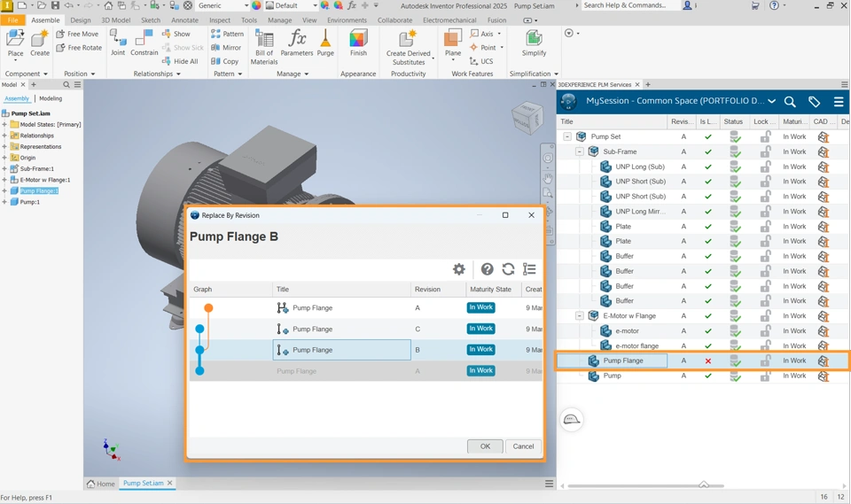The image size is (851, 504).
Task: Select Pump Flange row in PLM tree
Action: tap(702, 361)
